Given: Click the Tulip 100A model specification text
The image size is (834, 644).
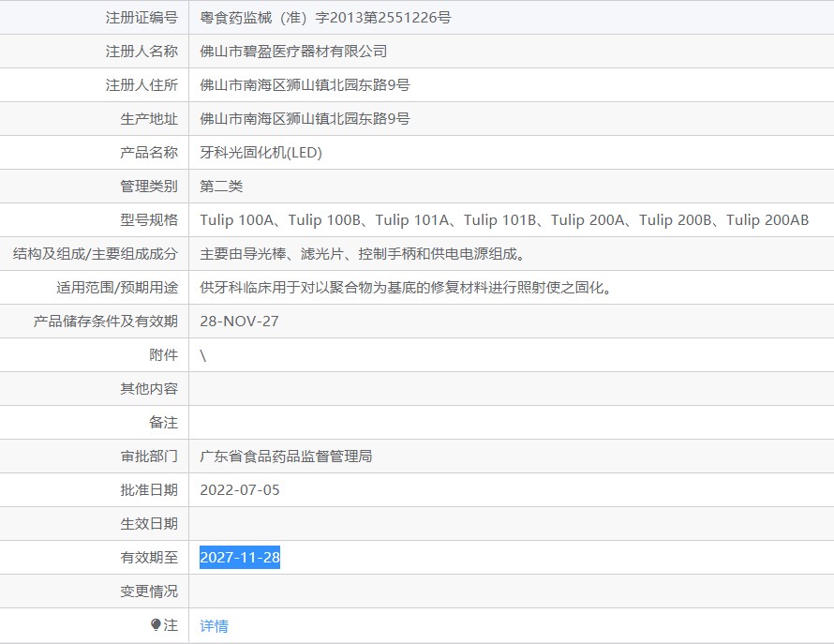Looking at the screenshot, I should [237, 219].
